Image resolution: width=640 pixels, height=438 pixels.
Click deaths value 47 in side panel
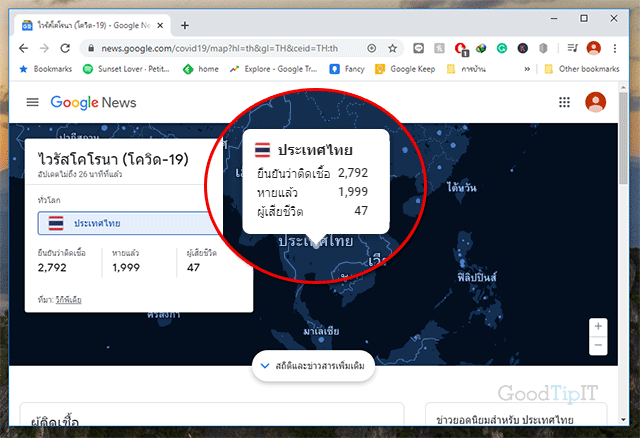[x=193, y=268]
